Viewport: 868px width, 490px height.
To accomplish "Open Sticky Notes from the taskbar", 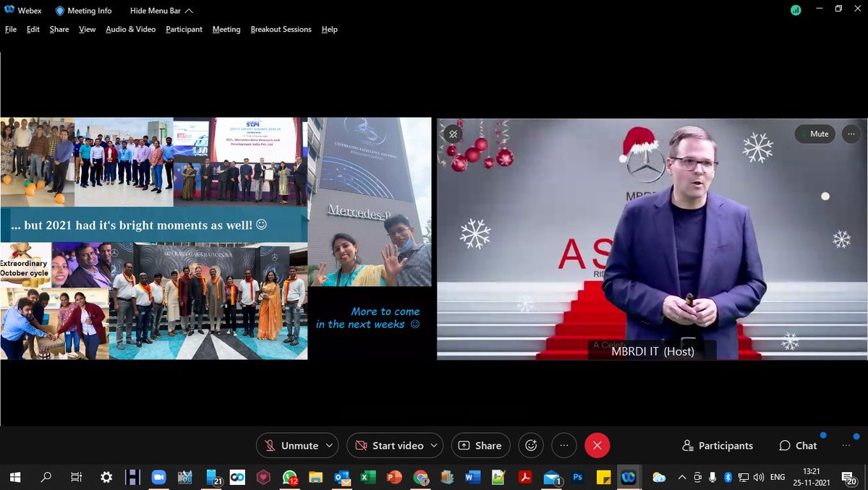I will click(603, 477).
